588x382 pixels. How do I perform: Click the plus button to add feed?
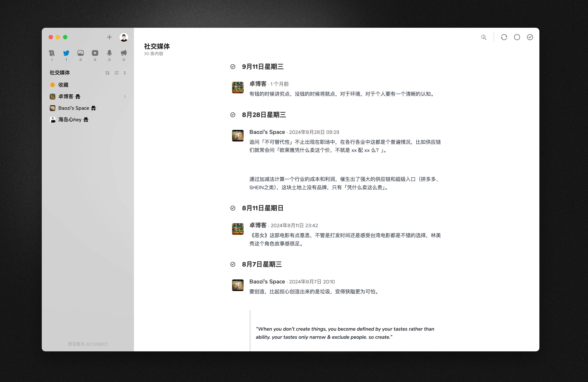(x=109, y=37)
